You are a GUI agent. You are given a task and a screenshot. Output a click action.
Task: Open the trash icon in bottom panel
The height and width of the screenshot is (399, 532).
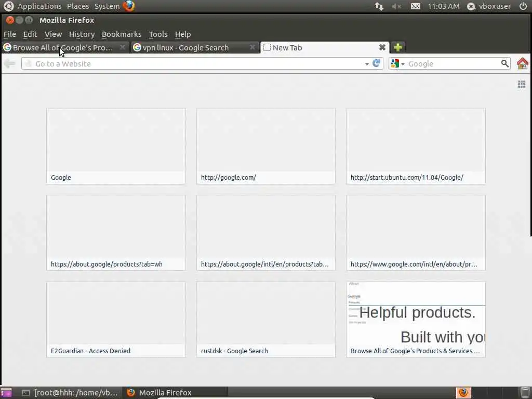[525, 393]
